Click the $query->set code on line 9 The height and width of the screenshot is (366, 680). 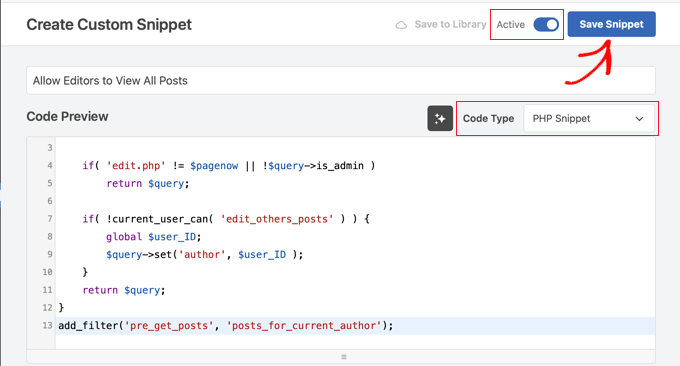[x=205, y=255]
